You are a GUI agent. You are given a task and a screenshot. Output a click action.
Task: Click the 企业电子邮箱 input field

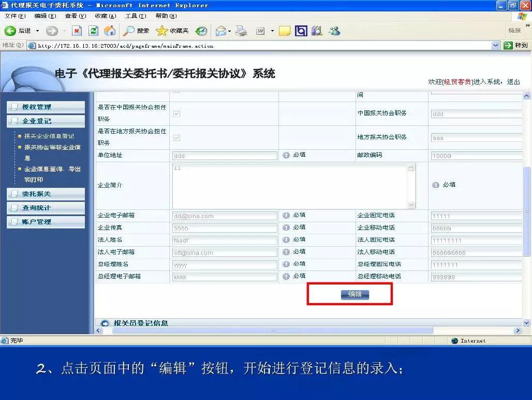pyautogui.click(x=225, y=216)
